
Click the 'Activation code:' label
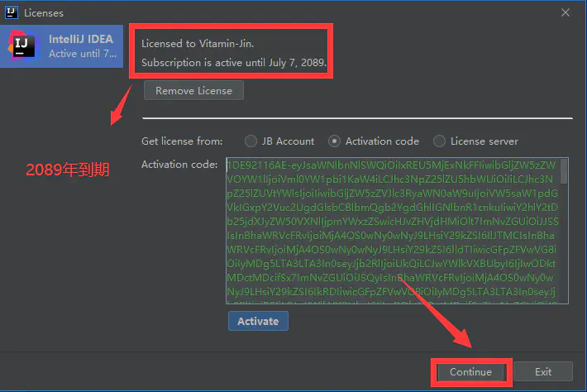point(179,165)
